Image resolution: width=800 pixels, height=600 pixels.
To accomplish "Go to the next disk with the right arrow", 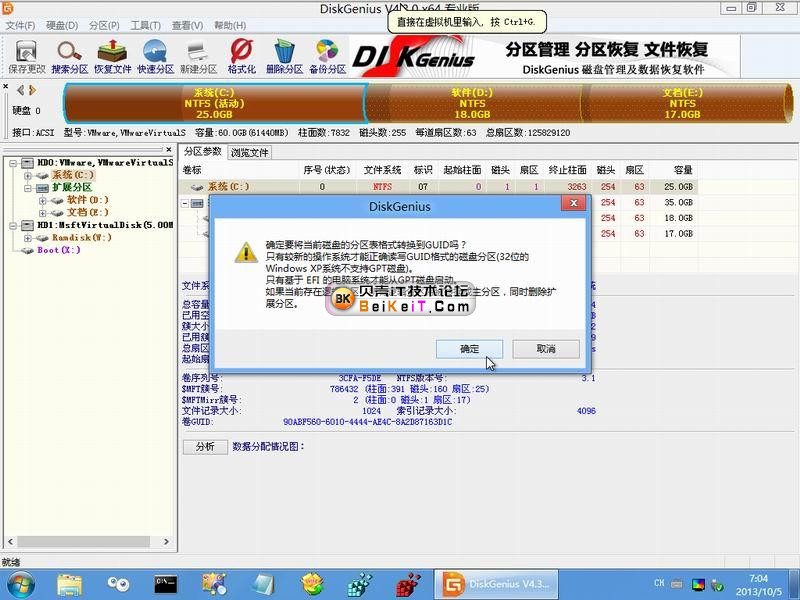I will (33, 90).
